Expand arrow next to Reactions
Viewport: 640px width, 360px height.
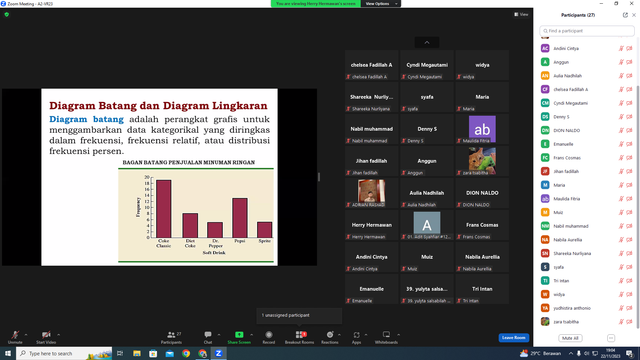click(x=339, y=335)
